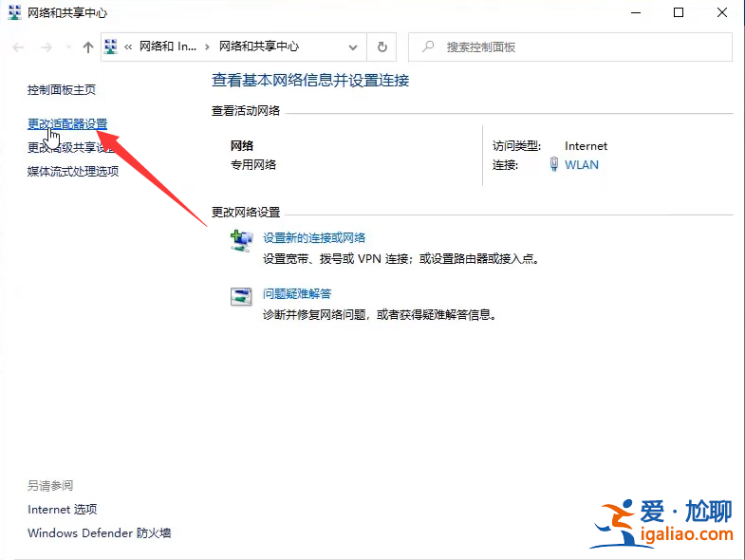The image size is (745, 560).
Task: Click the Forward navigation arrow
Action: (x=47, y=47)
